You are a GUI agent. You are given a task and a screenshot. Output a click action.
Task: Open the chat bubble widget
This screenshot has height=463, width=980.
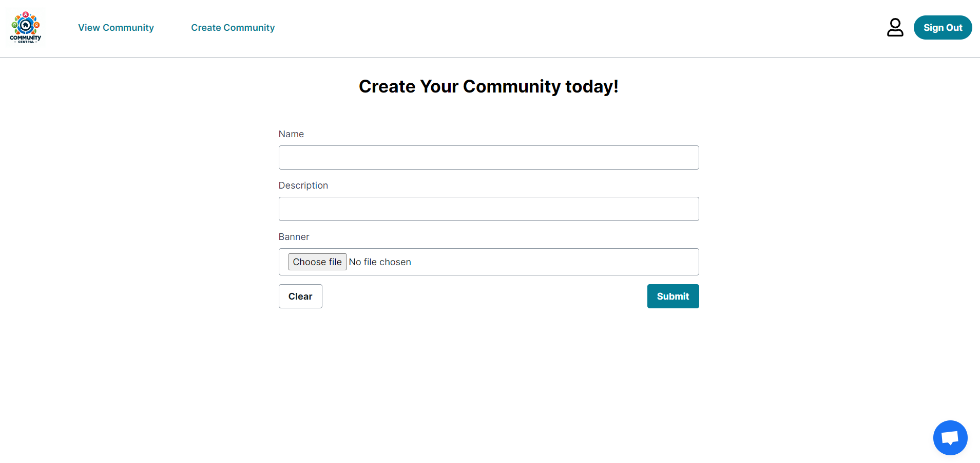pos(950,438)
